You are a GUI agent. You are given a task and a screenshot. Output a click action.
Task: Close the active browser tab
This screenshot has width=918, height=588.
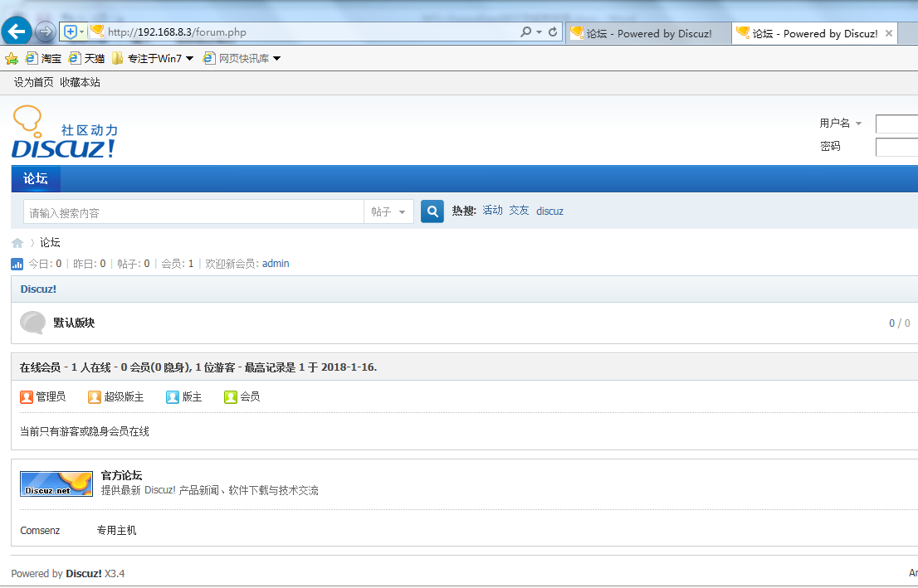click(x=889, y=33)
